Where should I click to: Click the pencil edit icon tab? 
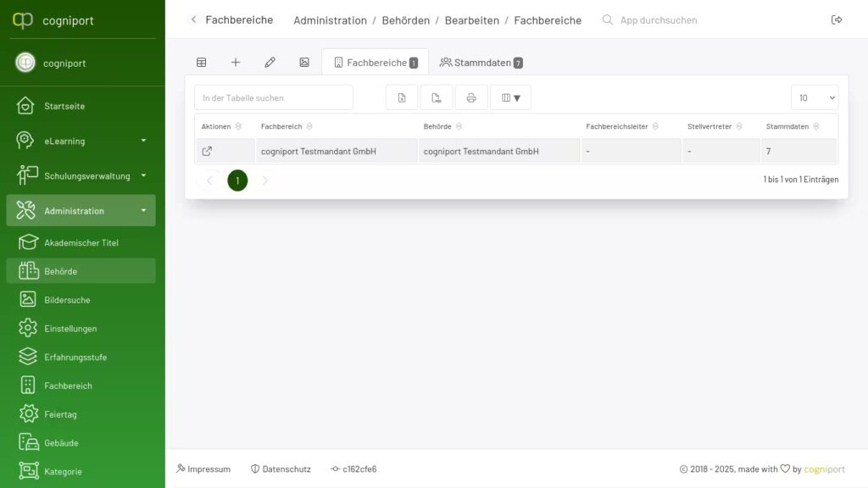(270, 63)
